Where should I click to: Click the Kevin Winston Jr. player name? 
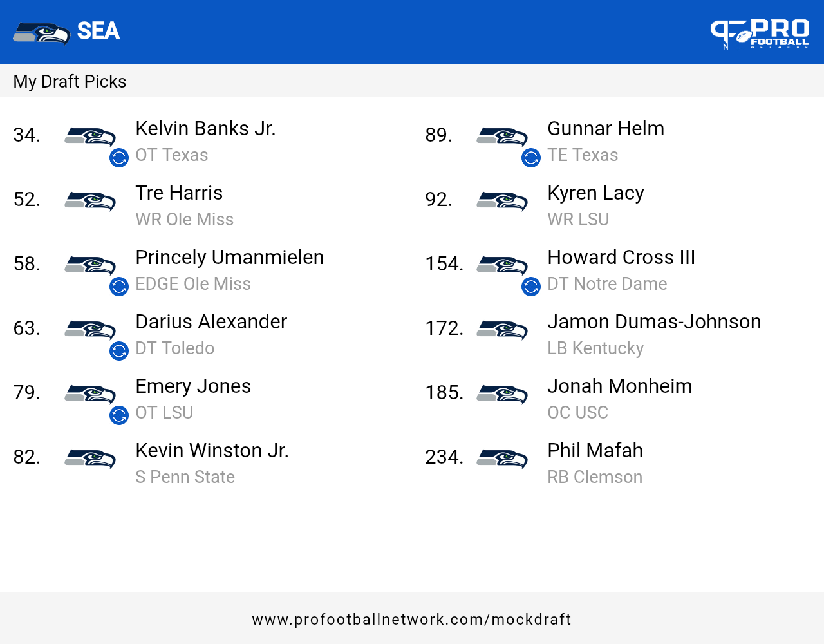[x=212, y=451]
